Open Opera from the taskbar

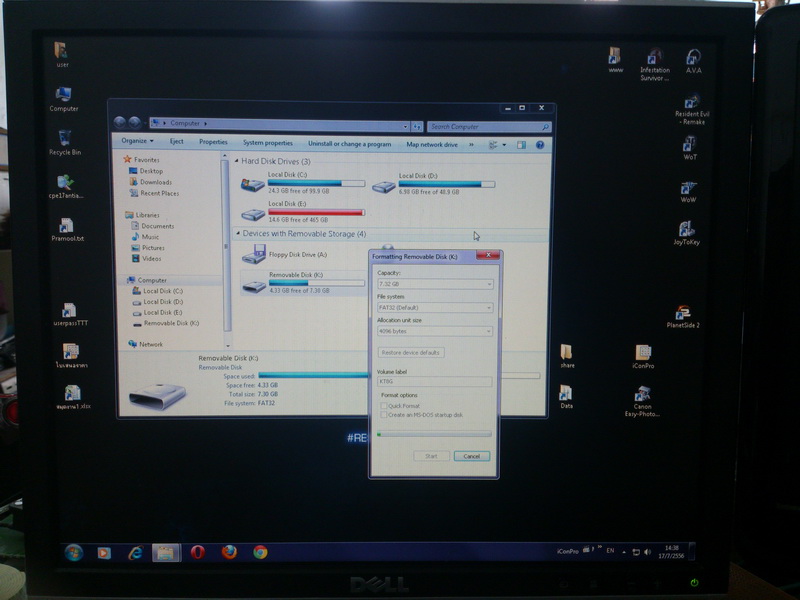[x=197, y=552]
